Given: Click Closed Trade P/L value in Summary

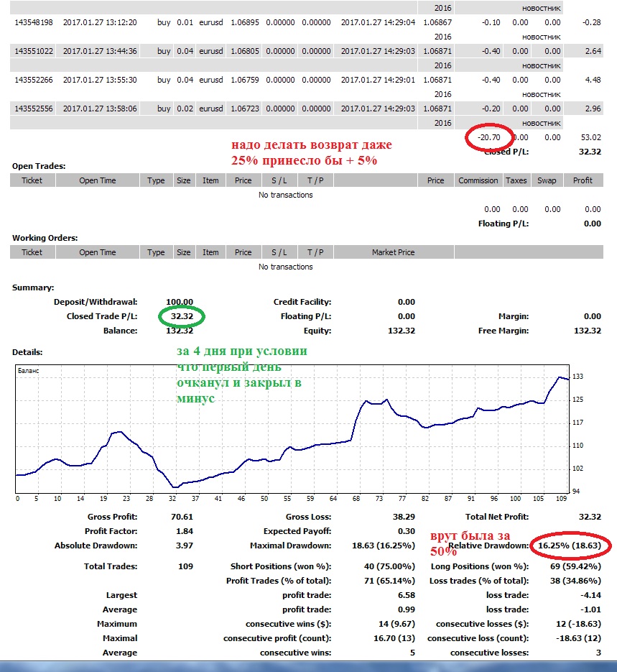Looking at the screenshot, I should (x=182, y=316).
